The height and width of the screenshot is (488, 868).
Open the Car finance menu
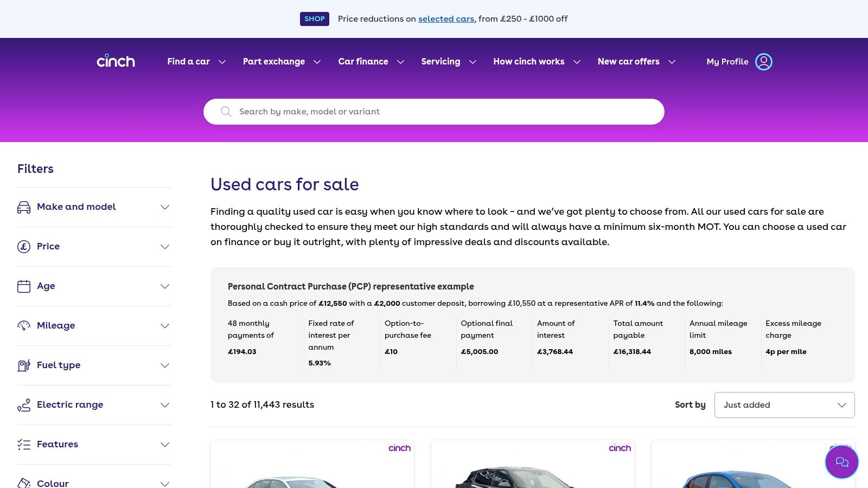[371, 62]
